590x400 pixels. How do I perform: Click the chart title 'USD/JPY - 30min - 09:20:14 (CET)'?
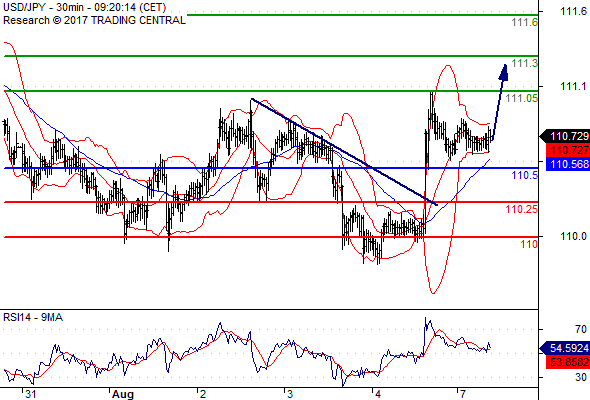tap(85, 7)
